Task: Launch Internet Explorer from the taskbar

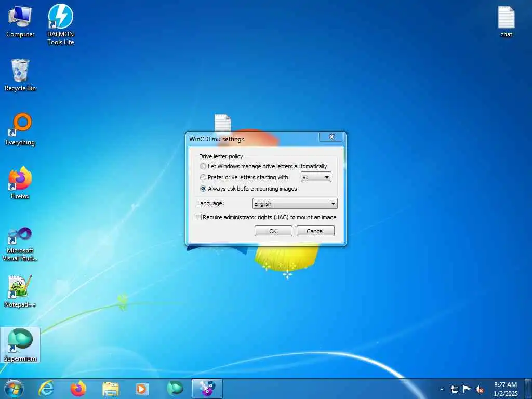Action: [x=46, y=389]
